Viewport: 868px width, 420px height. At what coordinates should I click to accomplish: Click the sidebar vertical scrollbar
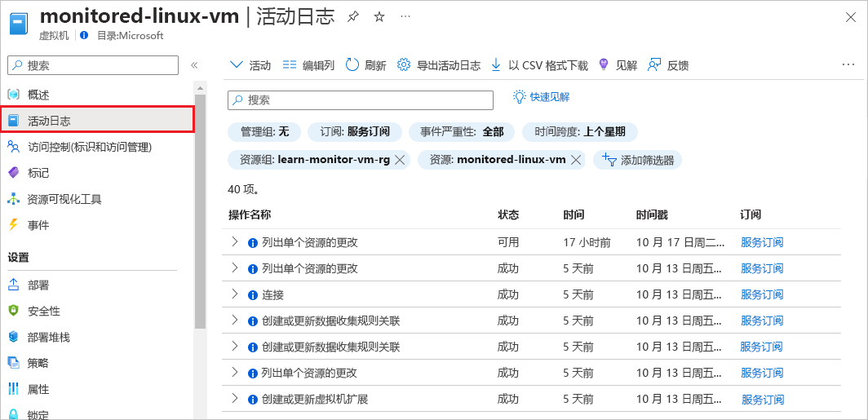tap(200, 210)
